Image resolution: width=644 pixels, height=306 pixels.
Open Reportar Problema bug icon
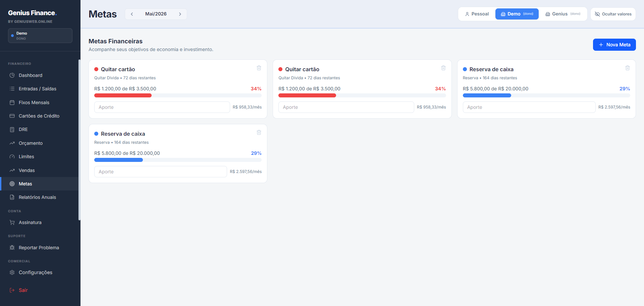tap(12, 248)
